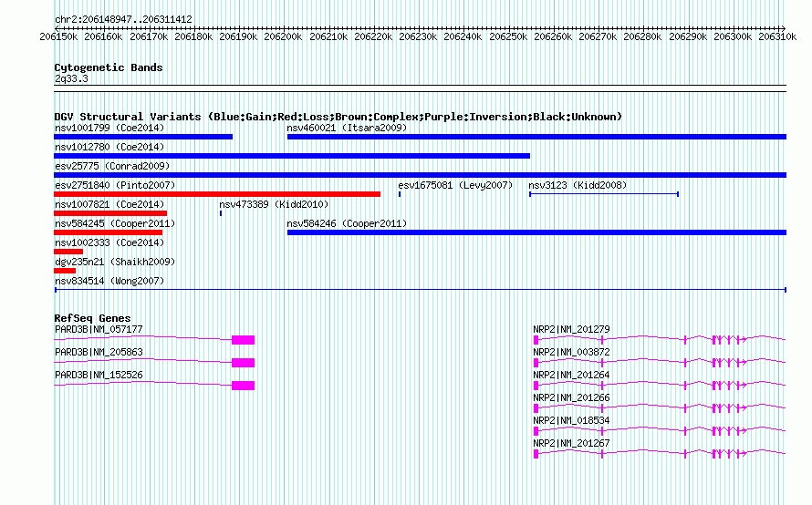This screenshot has width=812, height=505.
Task: Select the thin blue line under nsv834514
Action: pyautogui.click(x=421, y=290)
